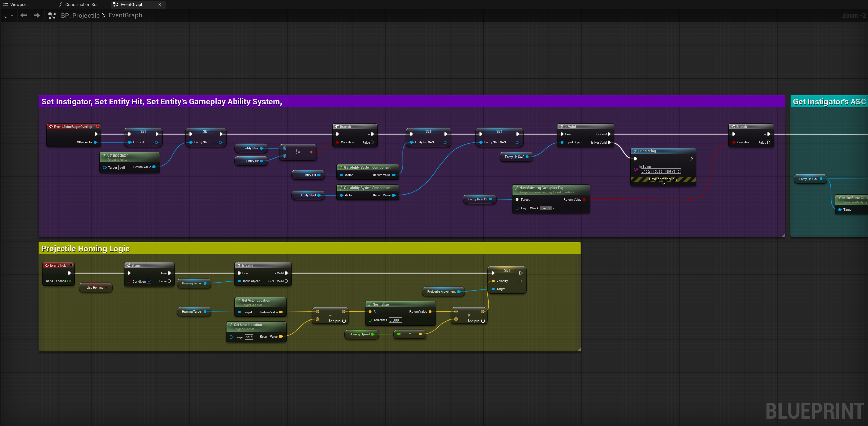Select the Get Instigator's ASC comment header
This screenshot has width=868, height=426.
pos(829,101)
